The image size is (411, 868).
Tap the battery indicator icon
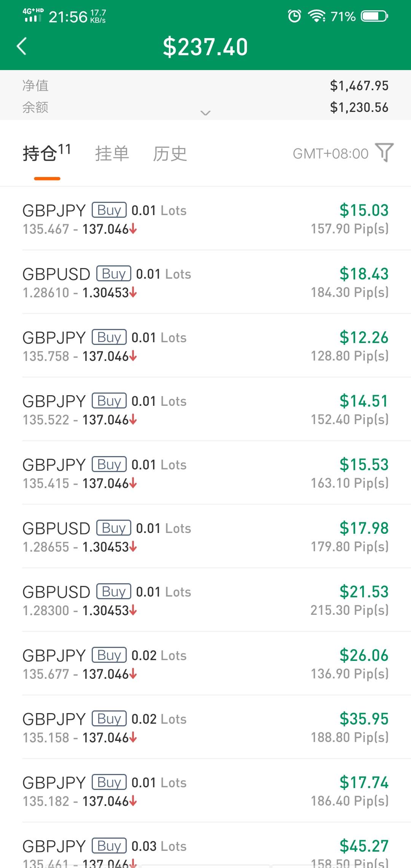[374, 16]
